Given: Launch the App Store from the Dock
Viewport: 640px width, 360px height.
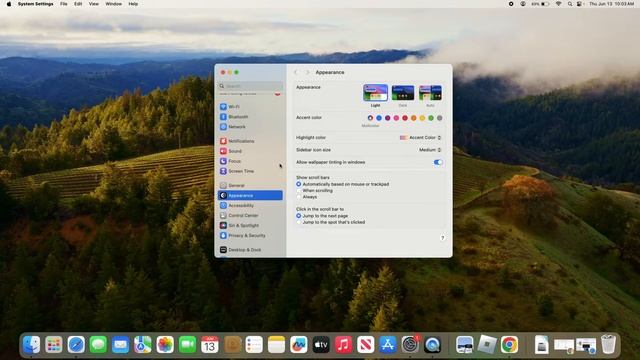Looking at the screenshot, I should click(388, 345).
